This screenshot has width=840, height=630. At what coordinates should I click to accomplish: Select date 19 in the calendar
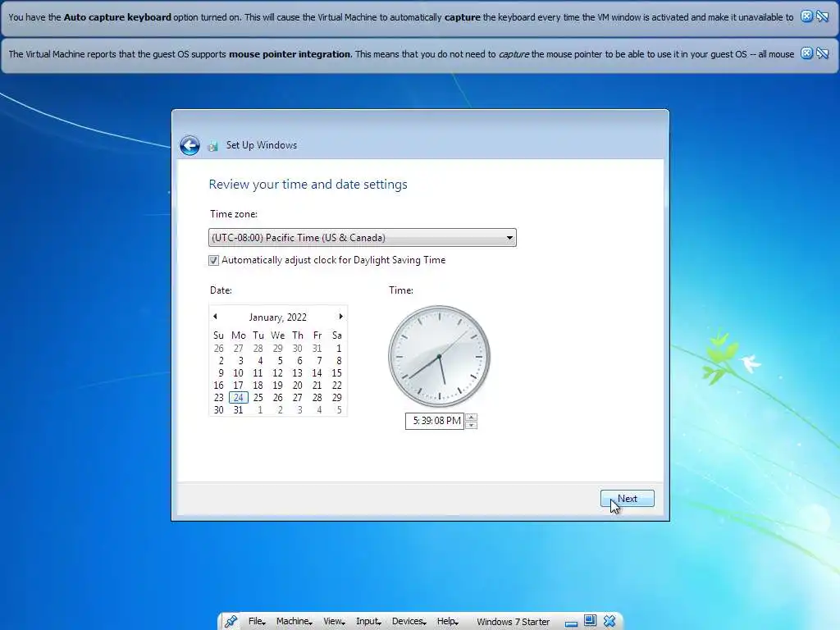(x=277, y=386)
